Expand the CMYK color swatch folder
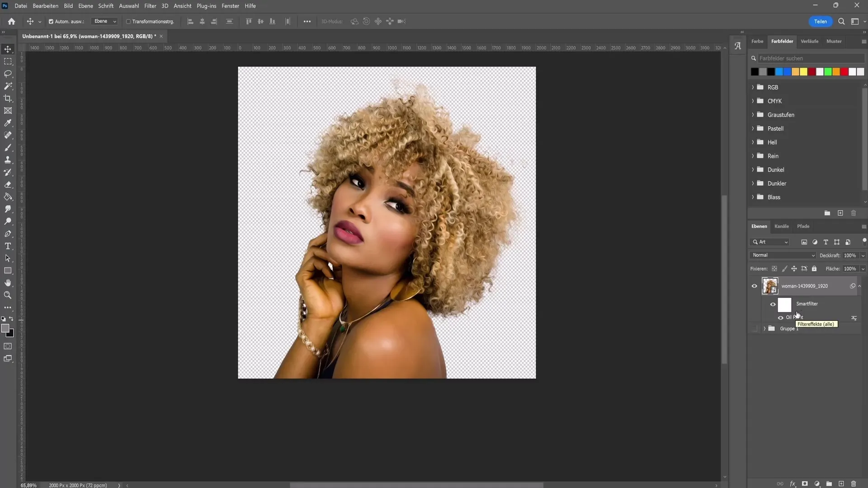Image resolution: width=868 pixels, height=488 pixels. (x=754, y=101)
